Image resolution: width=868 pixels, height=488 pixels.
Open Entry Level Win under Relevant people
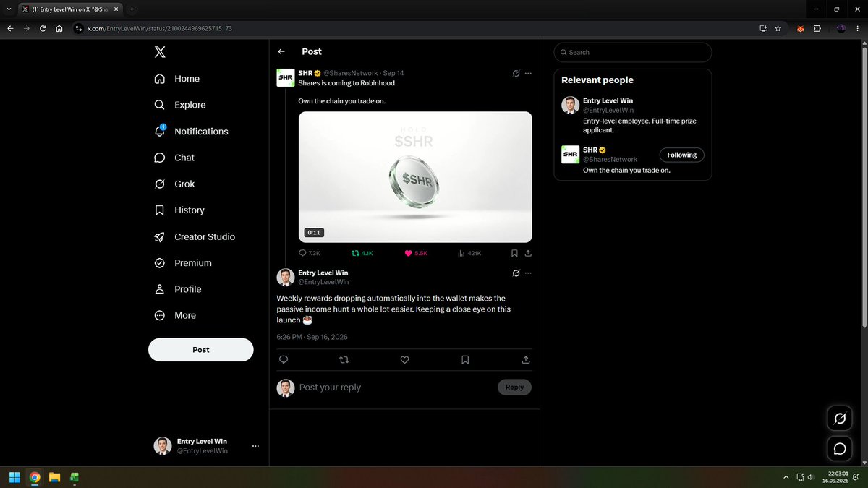coord(608,100)
